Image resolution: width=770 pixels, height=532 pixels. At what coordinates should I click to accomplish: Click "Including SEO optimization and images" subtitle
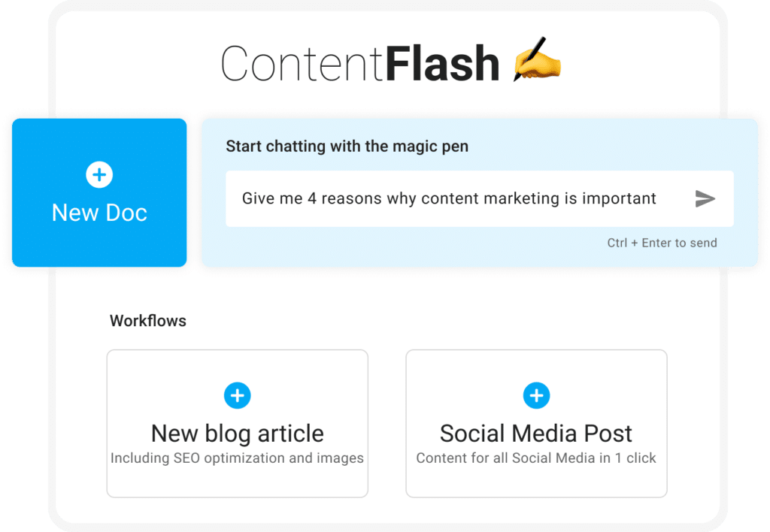(x=237, y=458)
